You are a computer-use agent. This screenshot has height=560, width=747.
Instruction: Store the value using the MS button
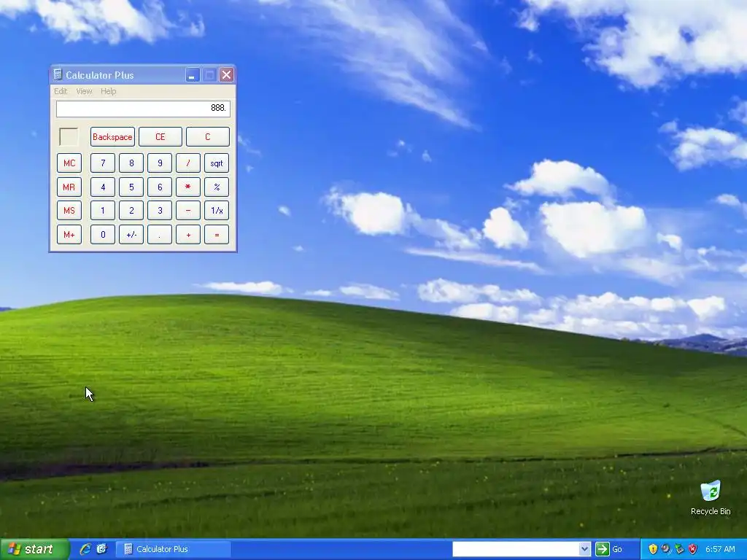pos(69,211)
